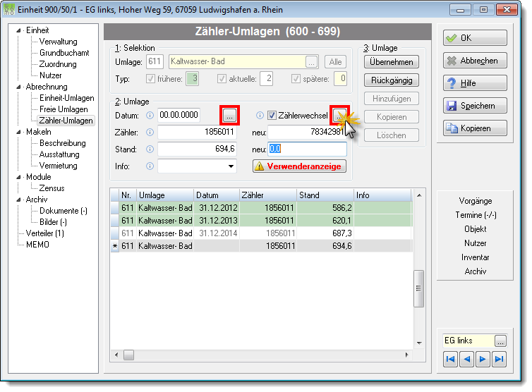Image resolution: width=532 pixels, height=392 pixels.
Task: Select Freie Umlagen in the tree
Action: click(x=64, y=109)
